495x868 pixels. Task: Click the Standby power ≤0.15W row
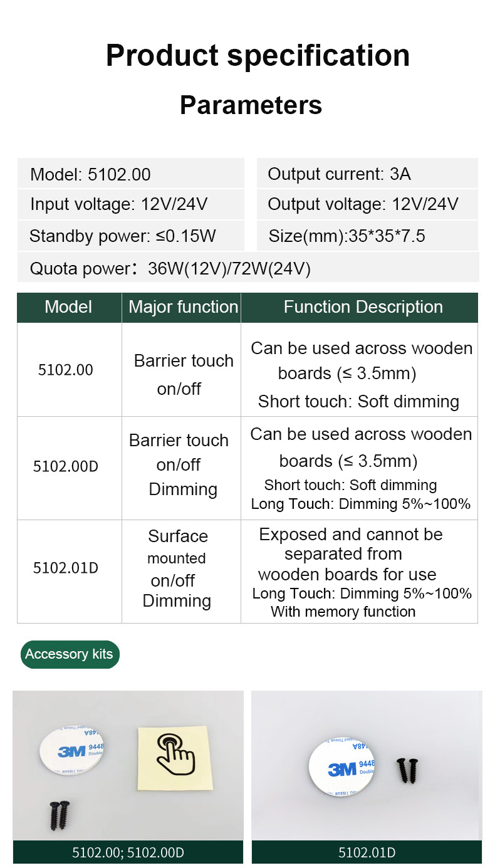[130, 236]
